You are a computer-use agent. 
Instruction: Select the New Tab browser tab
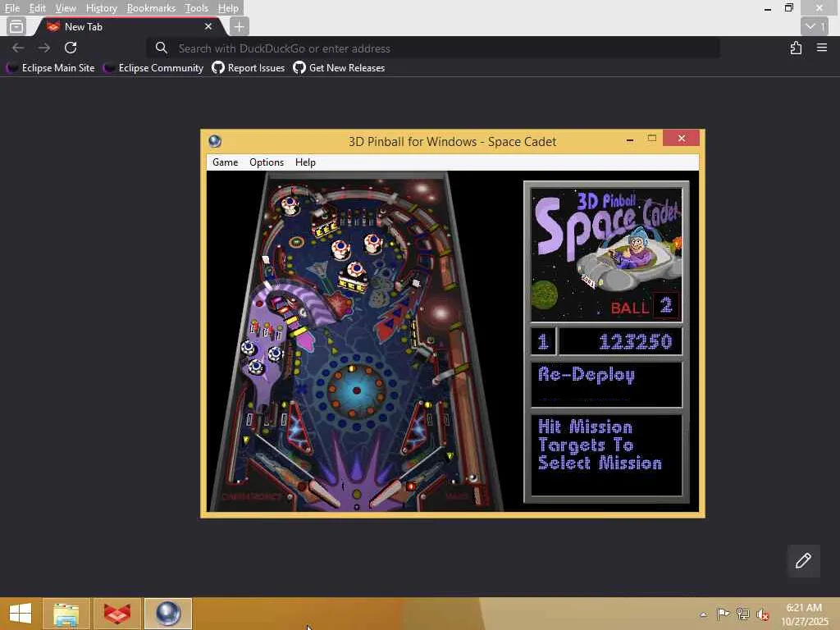[129, 27]
